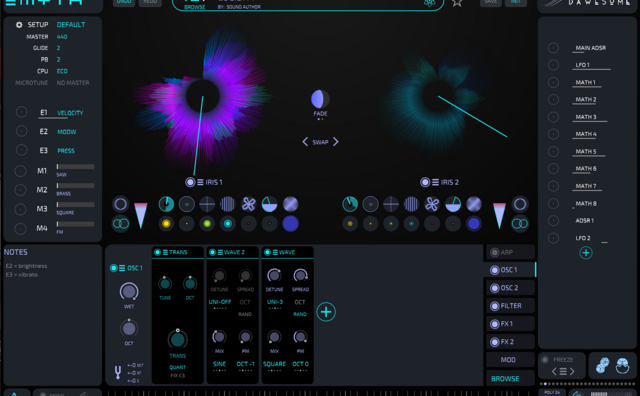This screenshot has height=396, width=640.
Task: Click the setup gear icon
Action: tap(19, 25)
